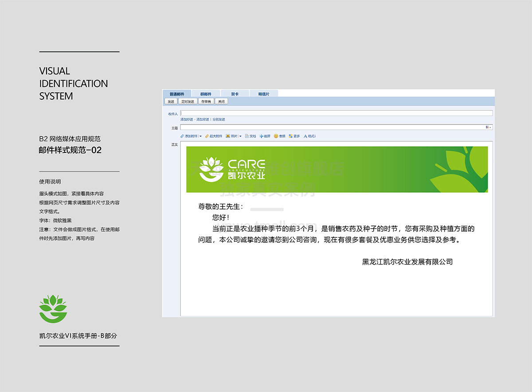Save the email with 存草稿 button
Viewport: 532px width, 392px height.
[x=206, y=101]
